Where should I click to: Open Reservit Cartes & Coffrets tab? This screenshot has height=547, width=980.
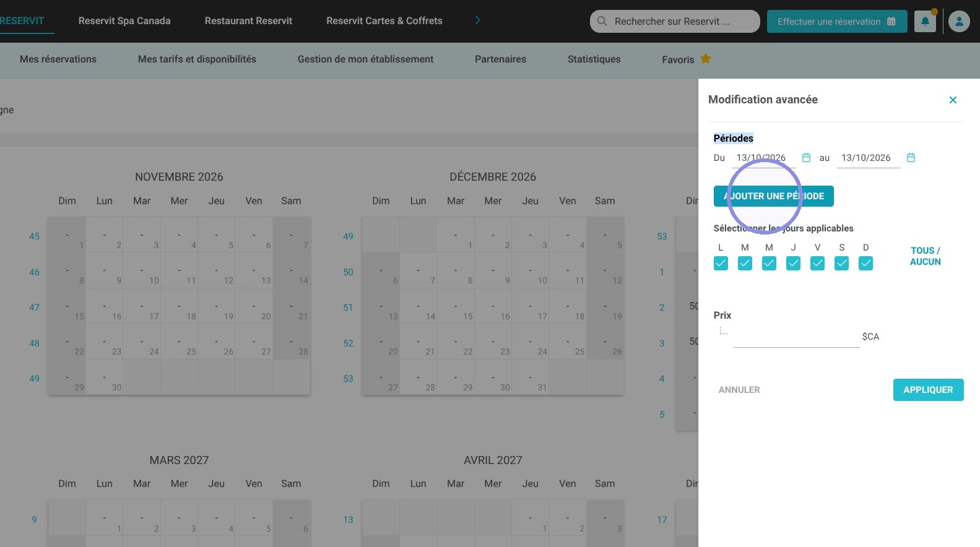click(x=384, y=20)
